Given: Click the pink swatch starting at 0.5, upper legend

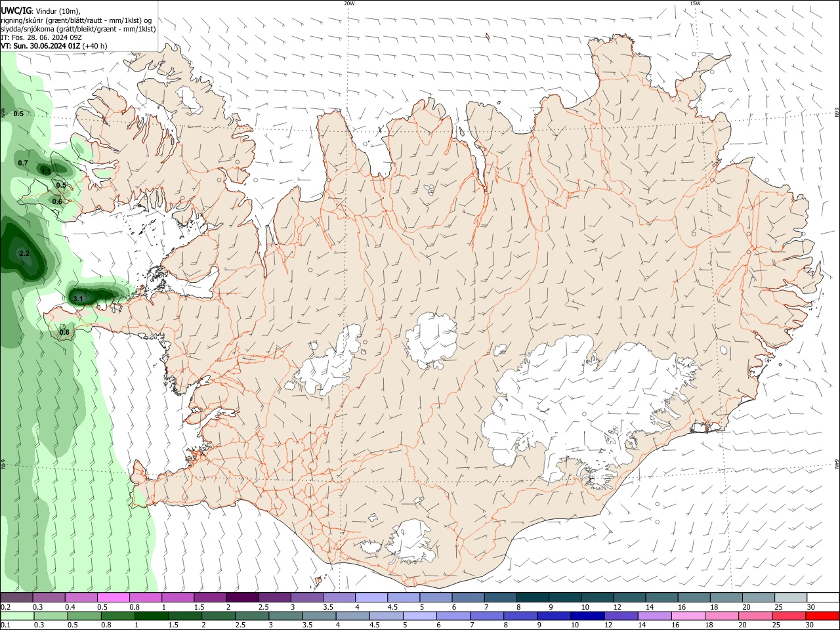Looking at the screenshot, I should click(x=113, y=598).
